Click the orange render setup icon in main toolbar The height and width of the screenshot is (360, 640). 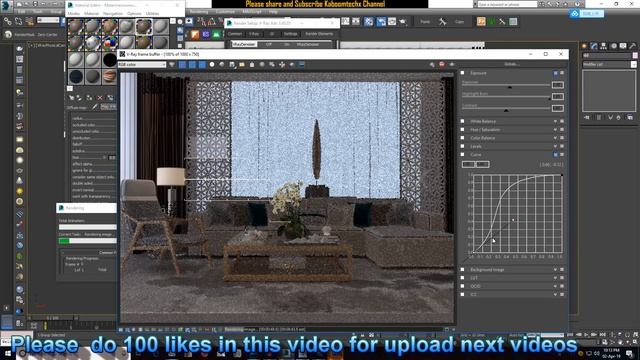click(481, 21)
